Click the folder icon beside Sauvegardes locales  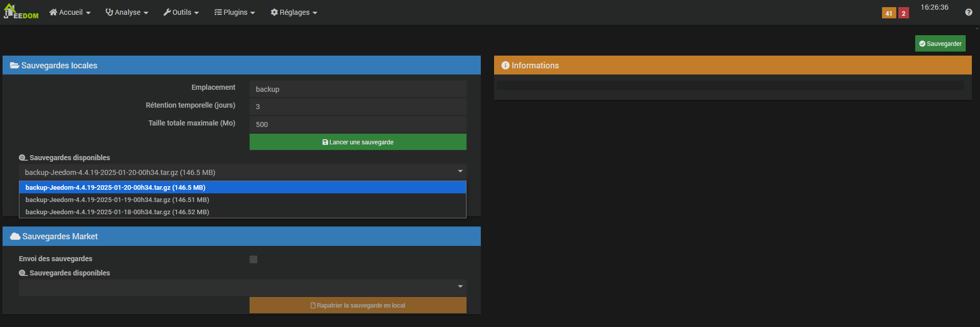coord(15,65)
